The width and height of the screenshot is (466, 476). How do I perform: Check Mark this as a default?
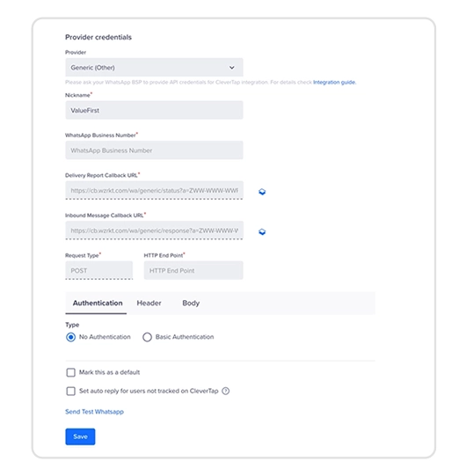pyautogui.click(x=70, y=372)
